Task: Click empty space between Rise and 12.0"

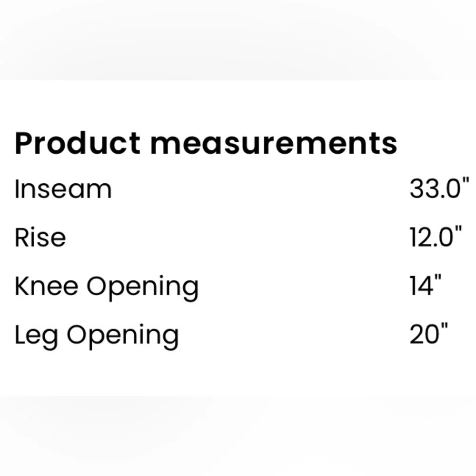Action: 238,237
